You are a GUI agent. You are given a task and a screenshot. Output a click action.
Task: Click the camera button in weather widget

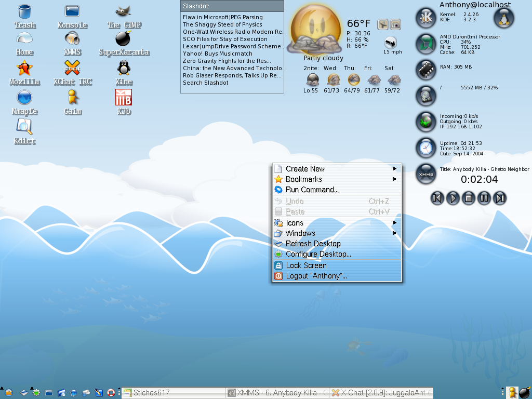[395, 24]
